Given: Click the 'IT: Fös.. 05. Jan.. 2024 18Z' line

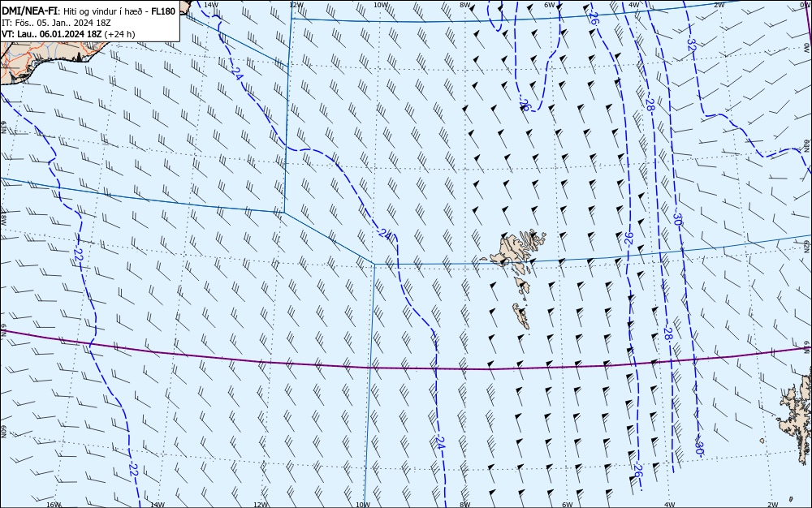Looking at the screenshot, I should (57, 23).
